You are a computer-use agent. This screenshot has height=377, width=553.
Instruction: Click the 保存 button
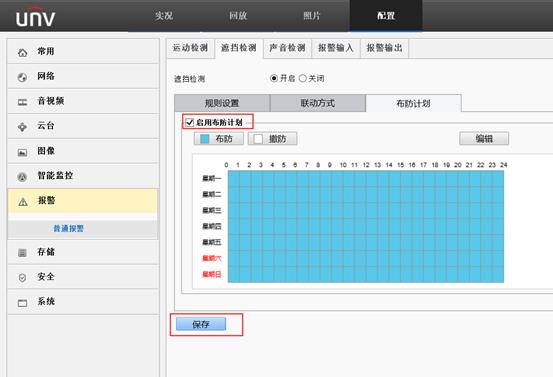pyautogui.click(x=201, y=324)
